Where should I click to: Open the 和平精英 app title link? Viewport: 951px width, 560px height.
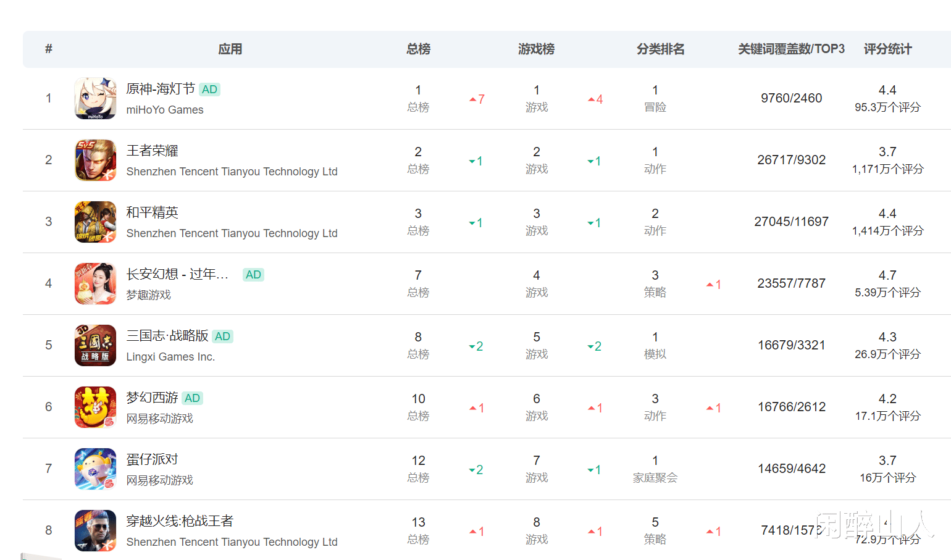[152, 212]
